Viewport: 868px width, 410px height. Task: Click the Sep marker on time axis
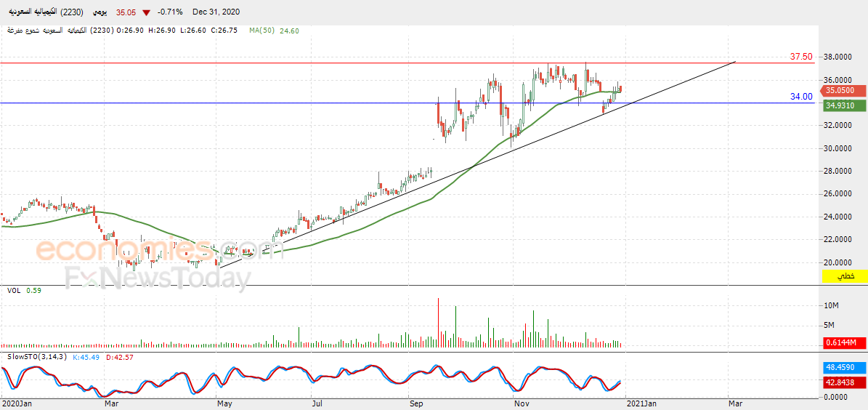415,404
